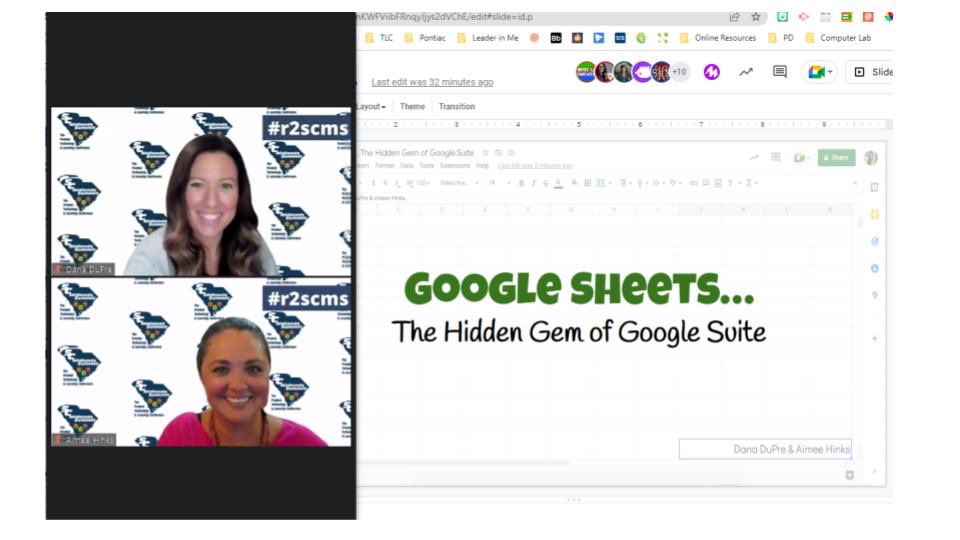This screenshot has height=540, width=960.
Task: Click the 'Last edit was 32 minutes ago' link
Action: [x=432, y=82]
